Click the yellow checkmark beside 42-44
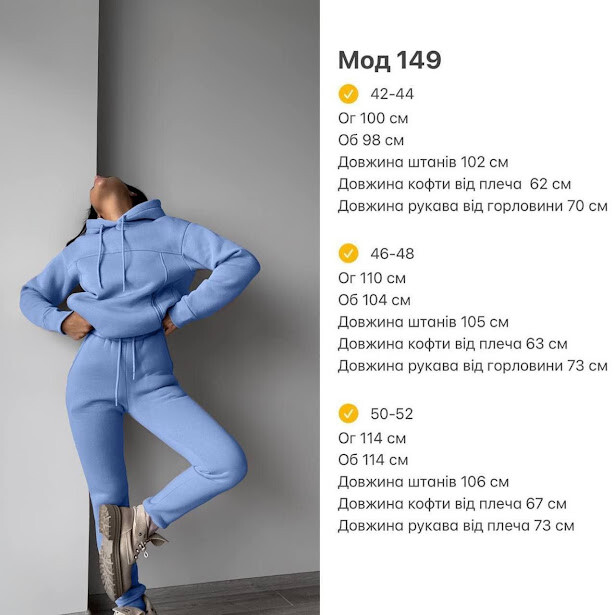 [348, 94]
